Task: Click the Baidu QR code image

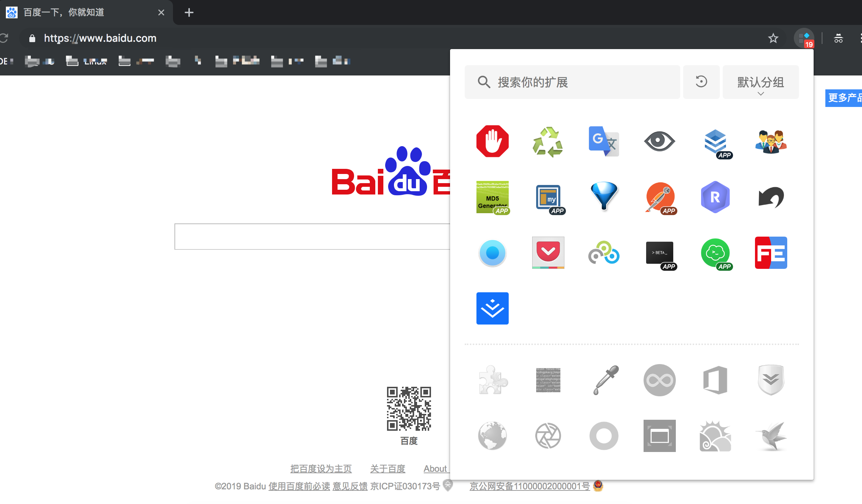Action: (x=409, y=409)
